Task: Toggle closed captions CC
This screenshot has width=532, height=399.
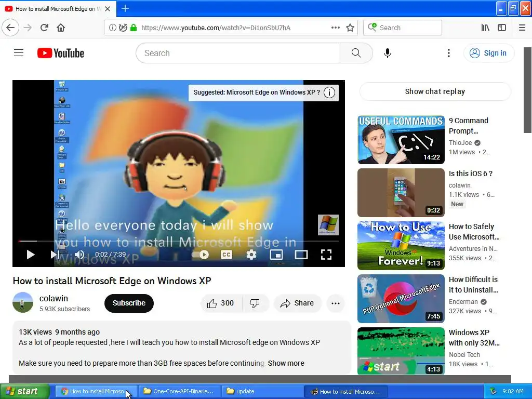Action: tap(227, 255)
